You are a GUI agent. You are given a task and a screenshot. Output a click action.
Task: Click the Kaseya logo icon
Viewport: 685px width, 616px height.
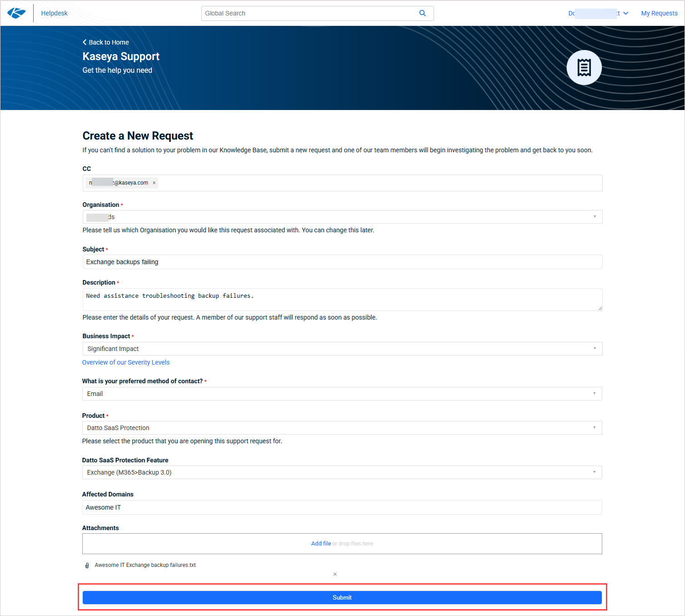coord(16,13)
